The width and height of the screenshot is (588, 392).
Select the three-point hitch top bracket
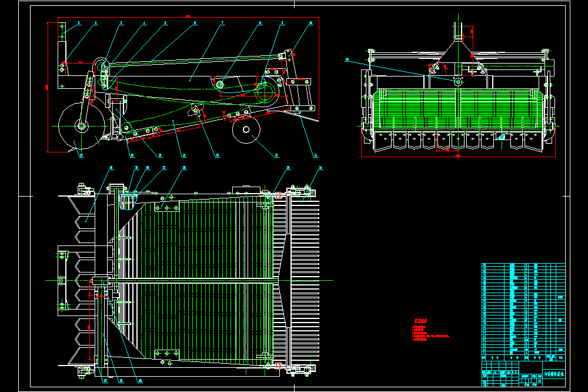(458, 32)
